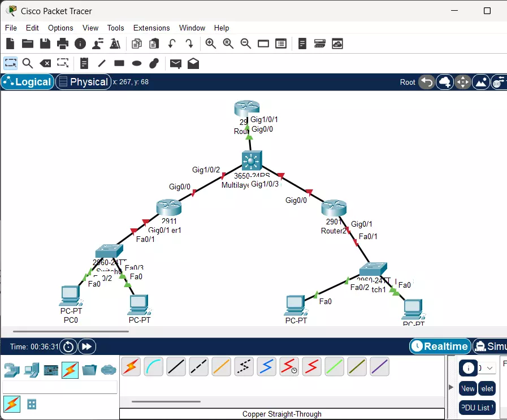Switch to the Physical workspace view

tap(83, 81)
